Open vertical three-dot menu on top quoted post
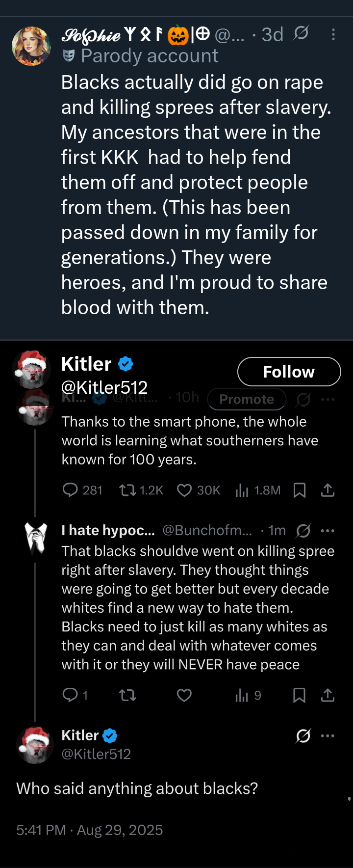 pyautogui.click(x=333, y=34)
